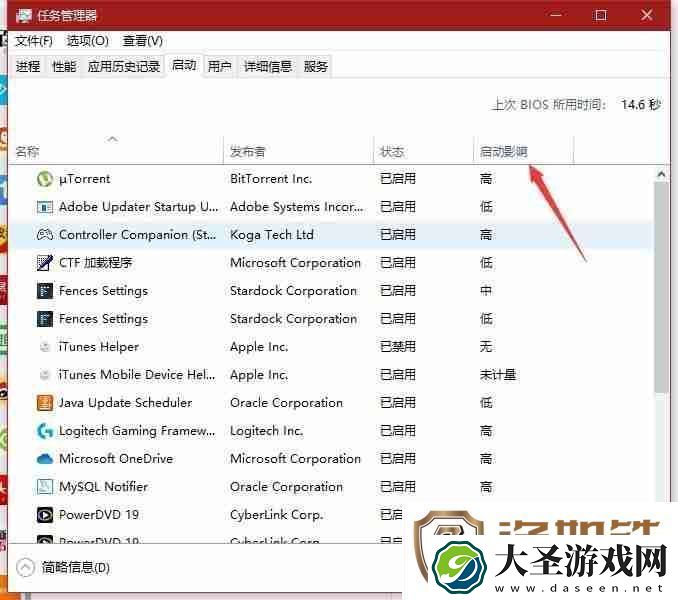Click Microsoft OneDrive name text
Viewport: 678px width, 600px height.
pos(116,459)
